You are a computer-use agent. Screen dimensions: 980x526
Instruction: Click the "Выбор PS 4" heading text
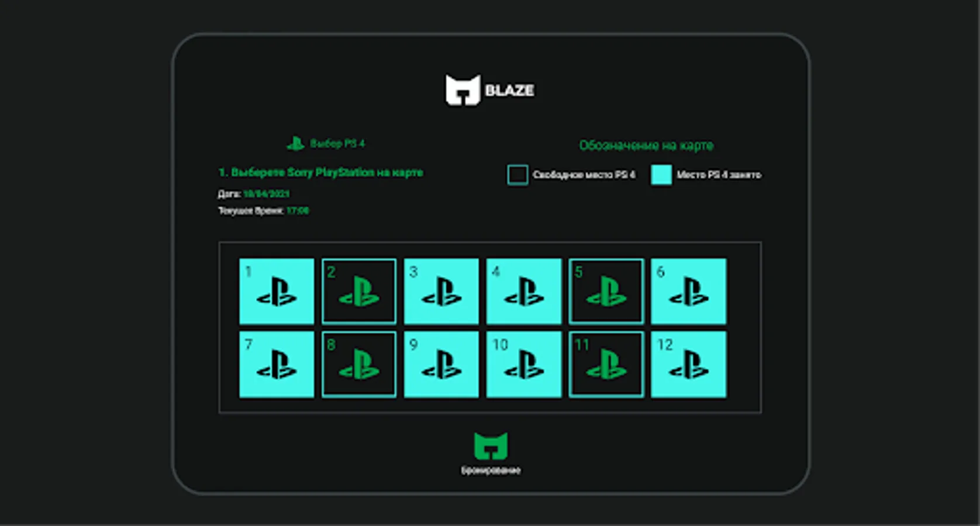[x=337, y=143]
